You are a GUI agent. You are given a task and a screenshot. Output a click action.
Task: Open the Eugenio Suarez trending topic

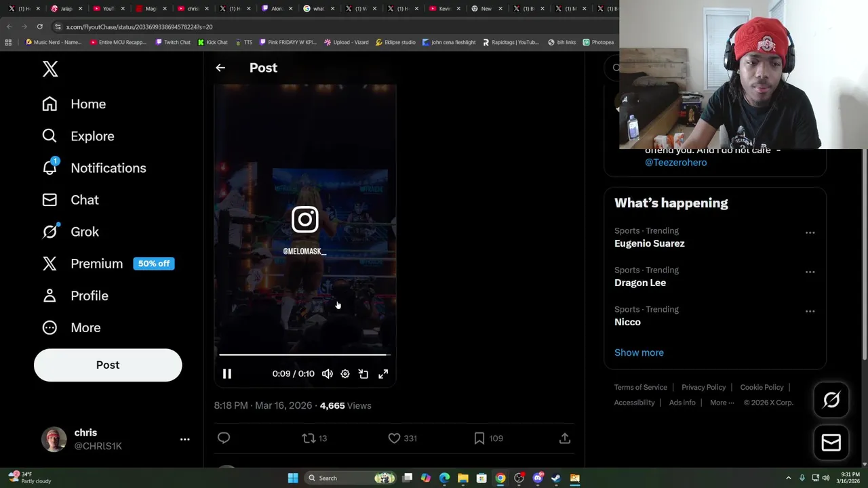649,243
